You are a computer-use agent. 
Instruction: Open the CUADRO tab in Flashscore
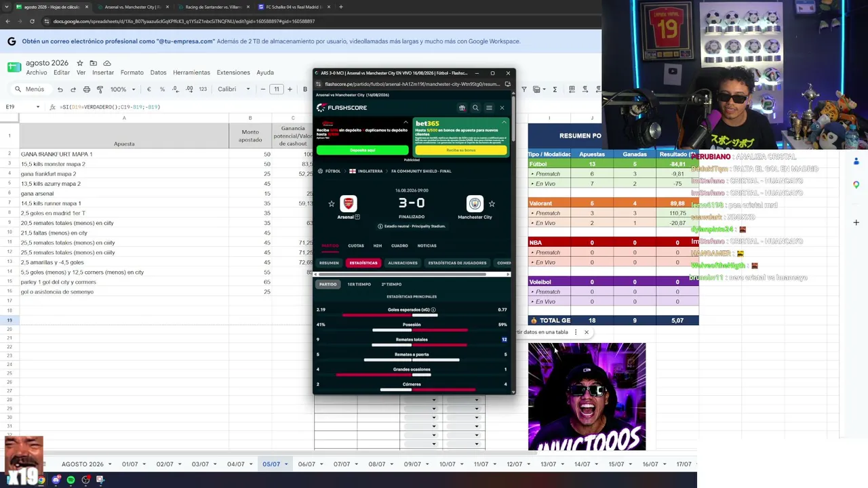pos(399,245)
